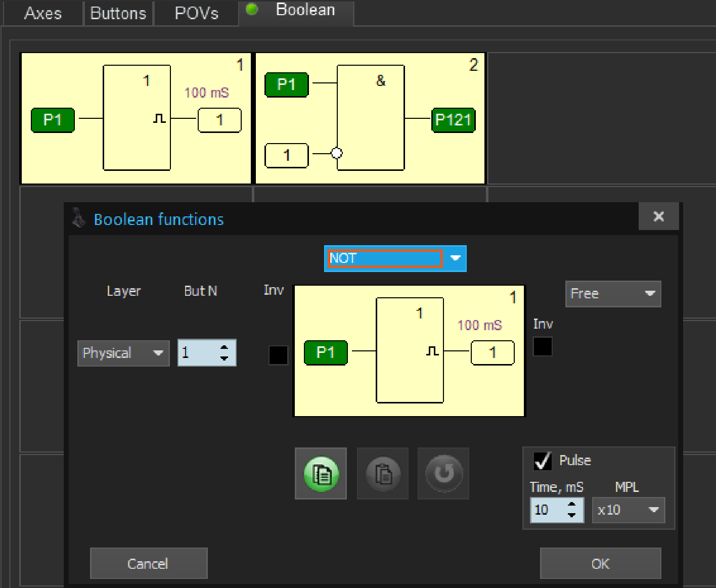
Task: Open the Free output type dropdown
Action: (613, 294)
